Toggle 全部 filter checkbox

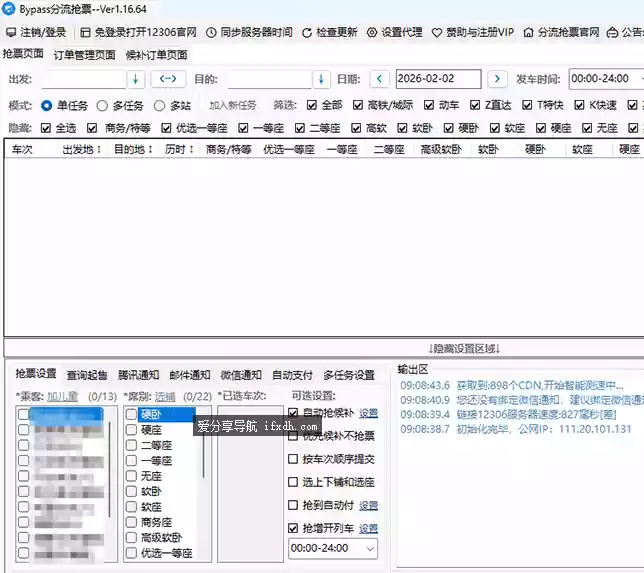point(312,106)
